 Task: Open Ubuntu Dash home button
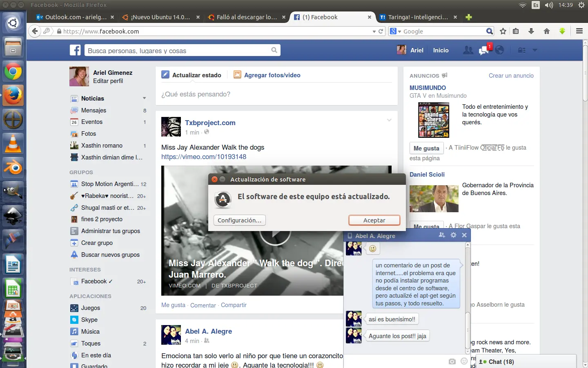[x=13, y=22]
